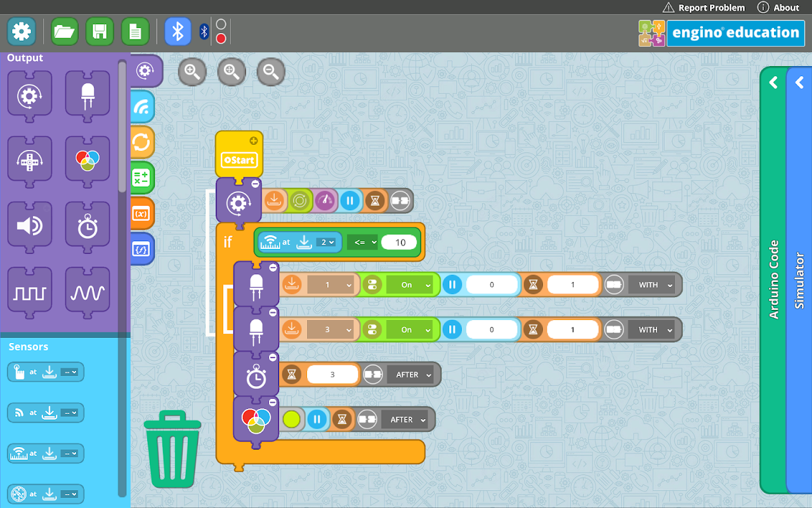This screenshot has height=508, width=812.
Task: Switch to the Sensors category tab
Action: pyautogui.click(x=142, y=107)
